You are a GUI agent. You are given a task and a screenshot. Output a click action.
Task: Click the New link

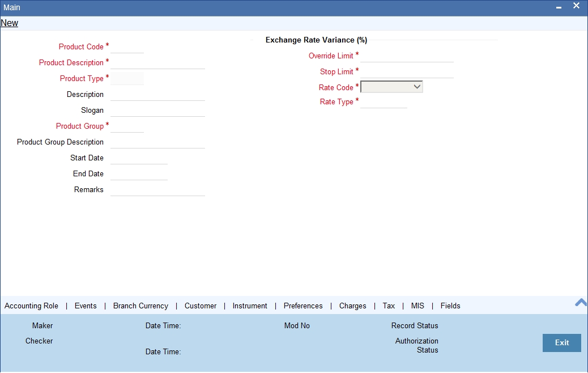tap(9, 23)
